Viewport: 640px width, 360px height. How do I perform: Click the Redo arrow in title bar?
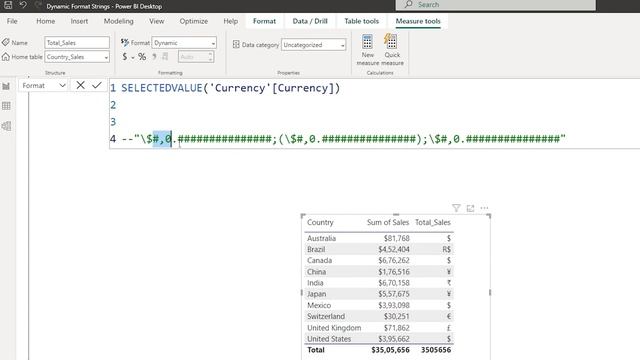38,5
